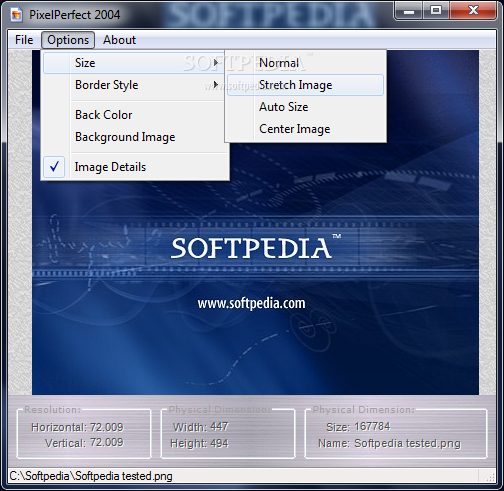Screen dimensions: 504x491
Task: Open the Border Style submenu
Action: point(134,85)
